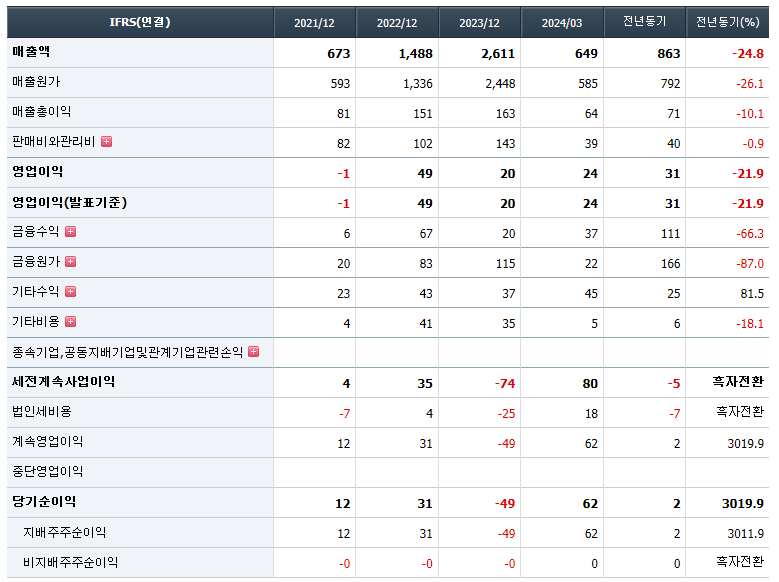Click the 2021/12 column header

314,22
